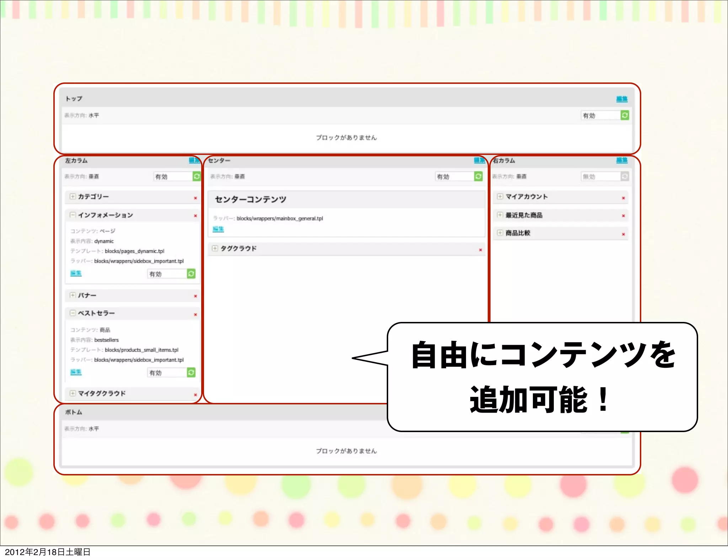The height and width of the screenshot is (560, 728).
Task: Toggle green status icon in インフォメーション block
Action: pos(191,274)
